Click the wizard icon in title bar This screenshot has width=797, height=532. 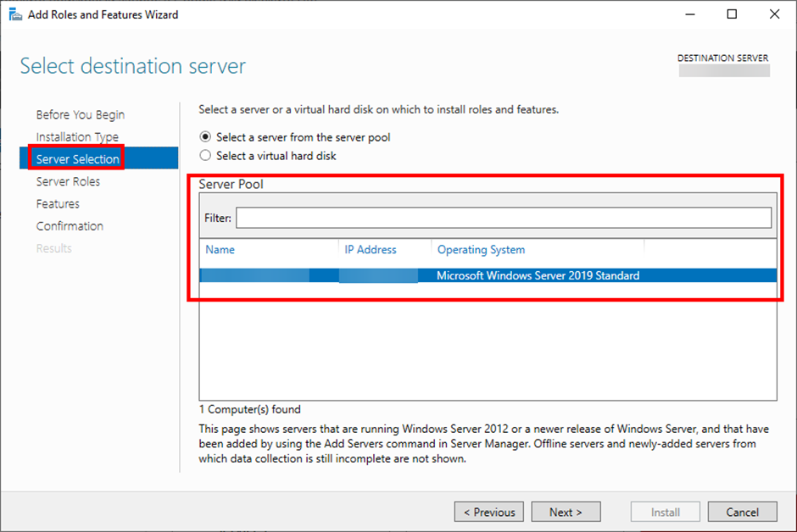tap(16, 14)
